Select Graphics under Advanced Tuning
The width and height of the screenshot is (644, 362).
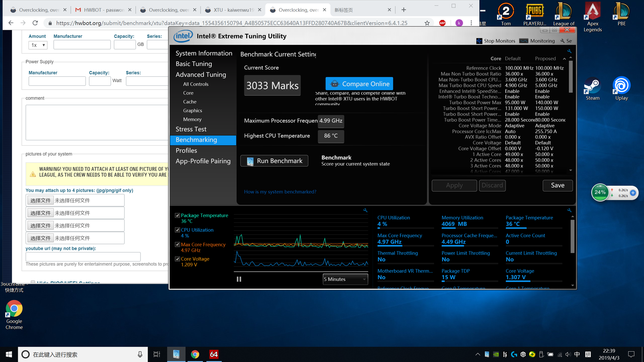193,111
